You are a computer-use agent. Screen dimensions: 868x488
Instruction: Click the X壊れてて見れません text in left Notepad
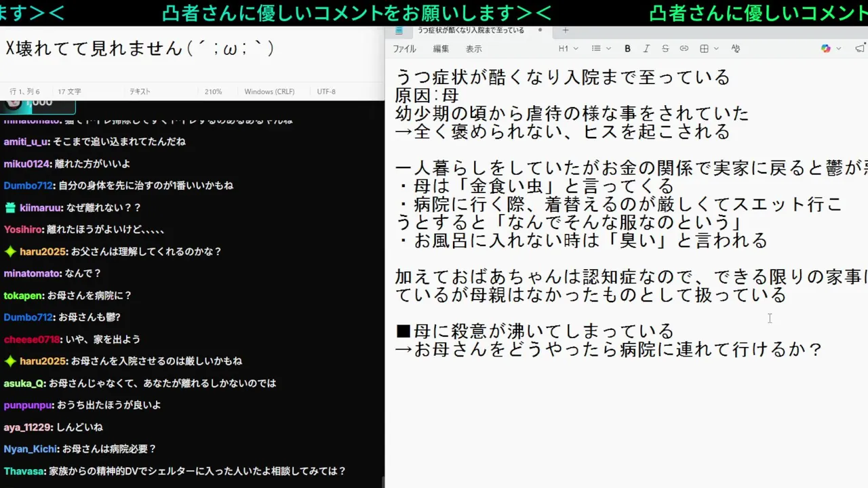click(x=140, y=48)
